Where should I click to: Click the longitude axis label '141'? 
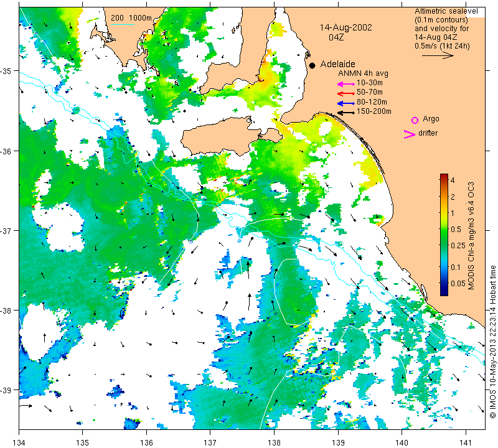[x=466, y=442]
